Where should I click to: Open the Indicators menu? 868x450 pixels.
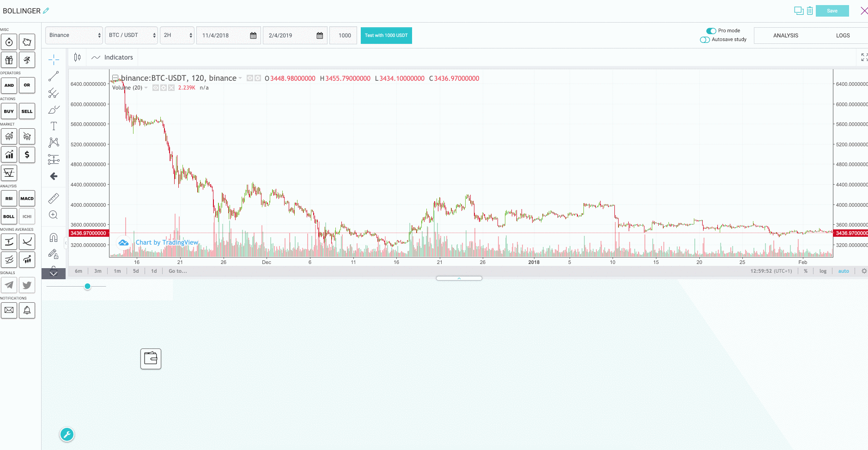coord(112,57)
